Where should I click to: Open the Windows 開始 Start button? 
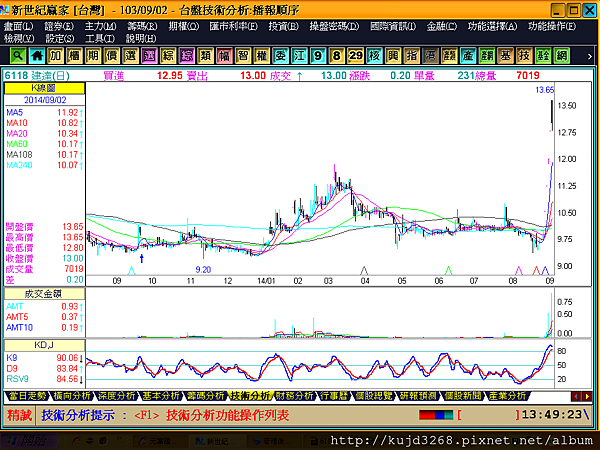pyautogui.click(x=30, y=441)
